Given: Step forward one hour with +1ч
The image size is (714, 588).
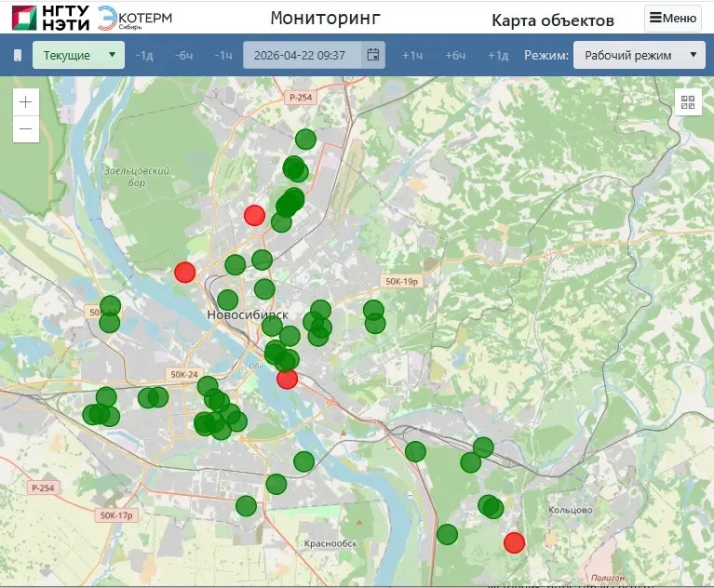Looking at the screenshot, I should (412, 56).
